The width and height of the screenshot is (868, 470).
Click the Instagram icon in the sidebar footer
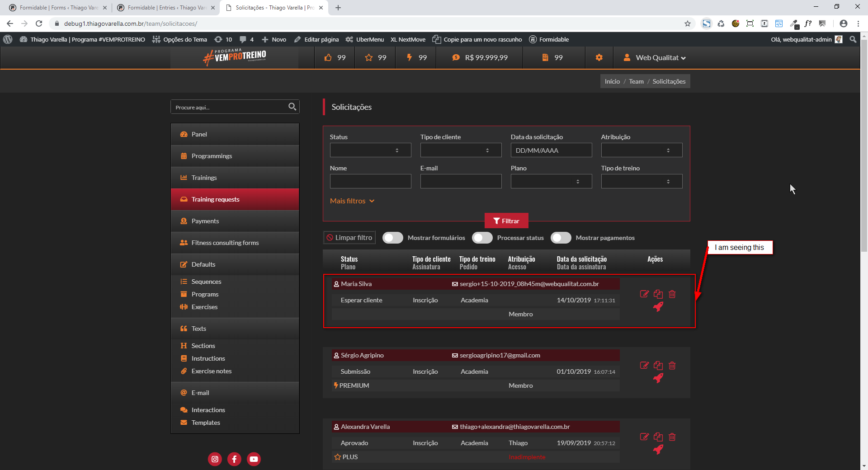tap(215, 459)
